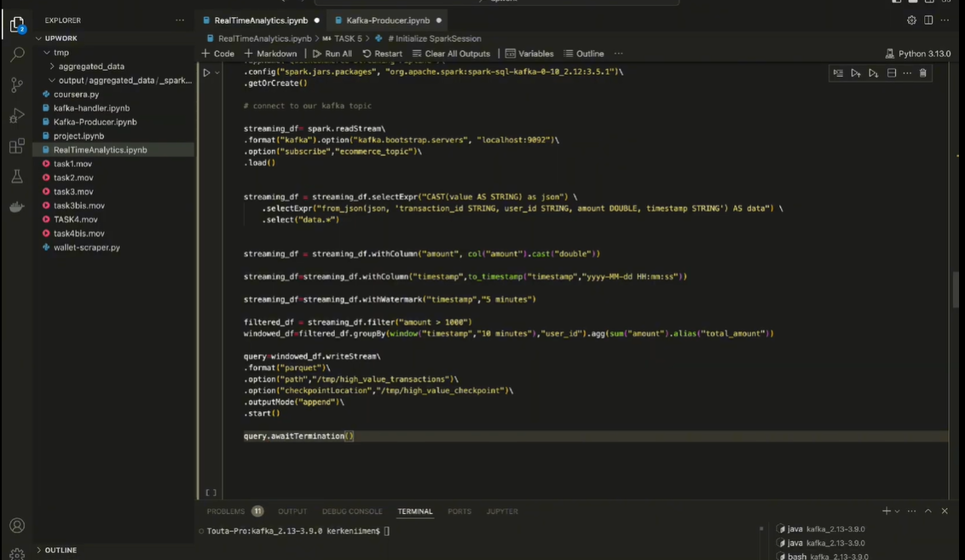965x560 pixels.
Task: Switch to the Problems panel tab
Action: tap(225, 511)
